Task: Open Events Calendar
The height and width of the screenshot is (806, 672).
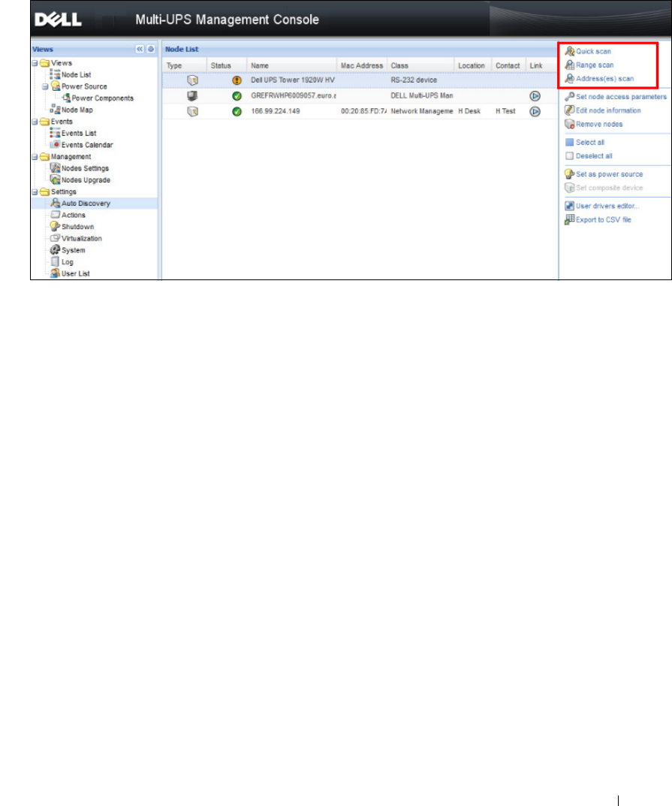Action: [x=87, y=145]
